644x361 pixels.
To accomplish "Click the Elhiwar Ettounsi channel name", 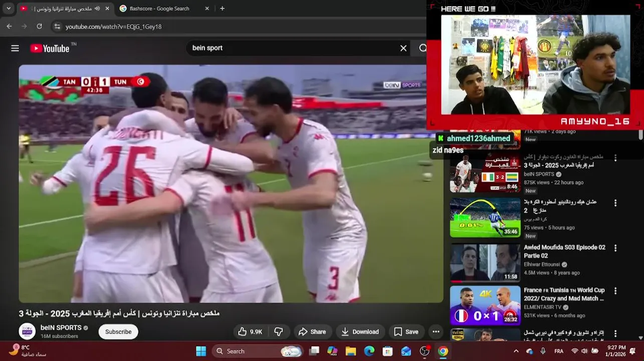I will click(x=542, y=264).
